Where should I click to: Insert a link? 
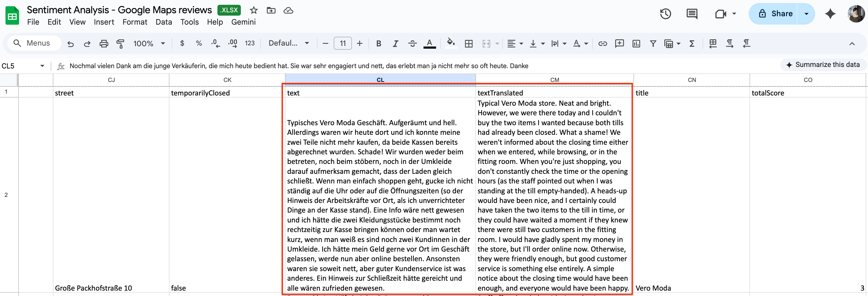(603, 43)
